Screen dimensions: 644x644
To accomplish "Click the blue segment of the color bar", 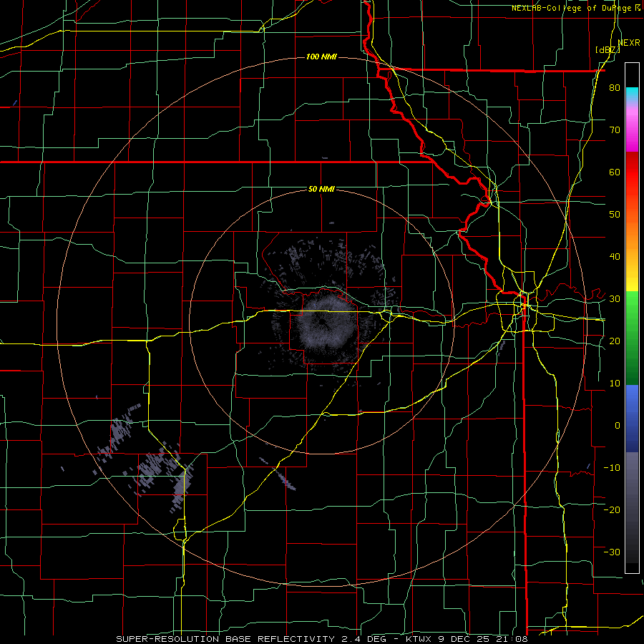I will tap(632, 418).
